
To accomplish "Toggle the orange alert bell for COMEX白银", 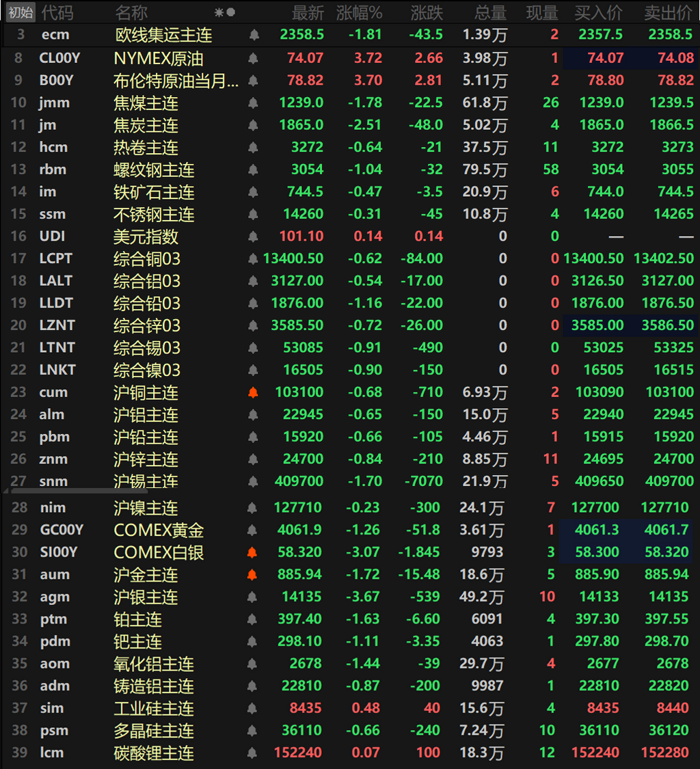I will click(x=252, y=552).
